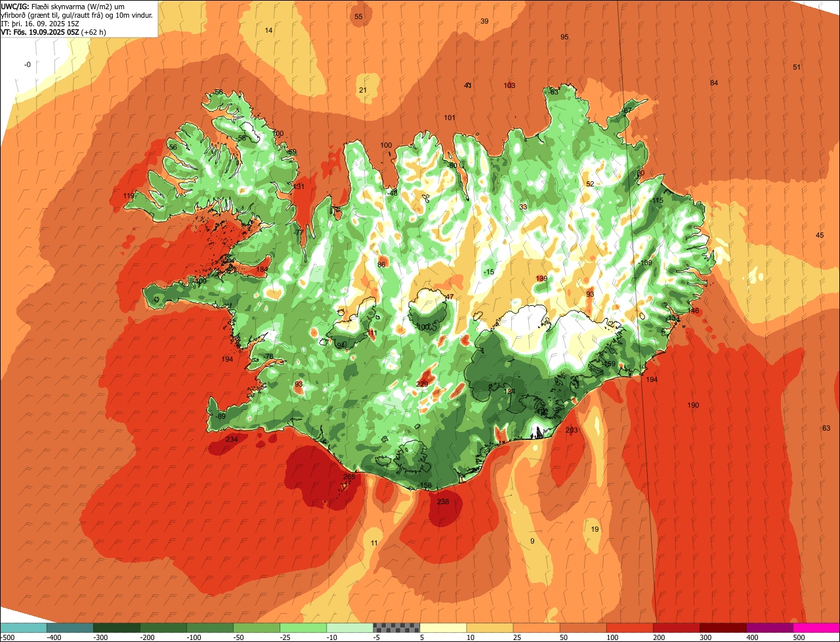840x642 pixels.
Task: Click the '265' flux value off the south coast
Action: pyautogui.click(x=349, y=477)
